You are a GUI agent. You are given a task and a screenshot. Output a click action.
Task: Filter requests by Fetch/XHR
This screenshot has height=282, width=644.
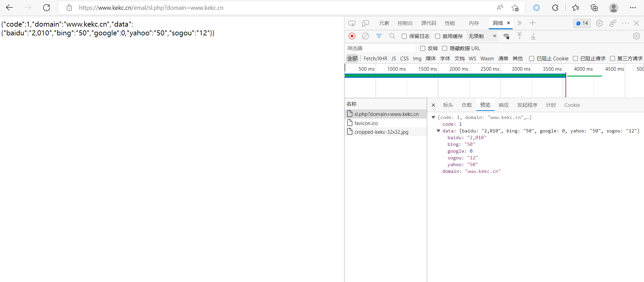click(375, 59)
